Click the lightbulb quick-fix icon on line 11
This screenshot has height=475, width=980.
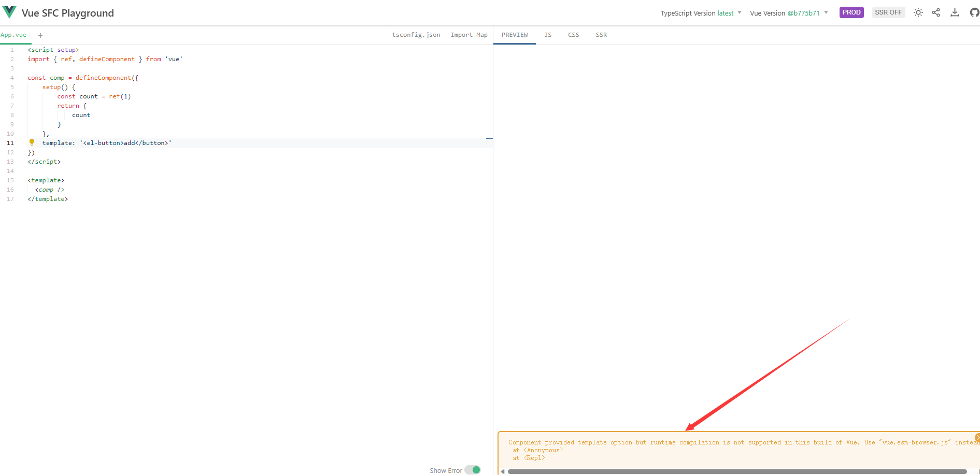(x=32, y=142)
